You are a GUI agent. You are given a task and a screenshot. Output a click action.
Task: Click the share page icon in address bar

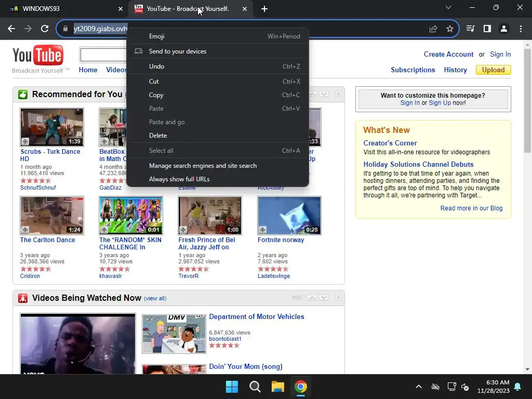[x=433, y=29]
